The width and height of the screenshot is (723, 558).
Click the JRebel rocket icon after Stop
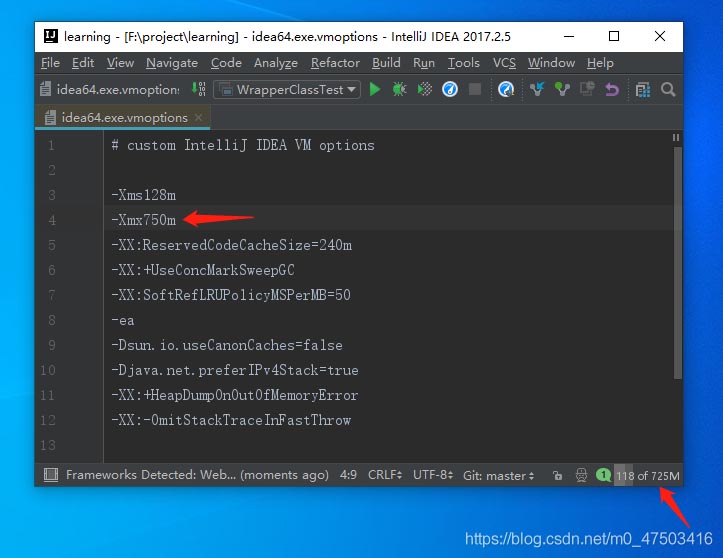coord(506,89)
